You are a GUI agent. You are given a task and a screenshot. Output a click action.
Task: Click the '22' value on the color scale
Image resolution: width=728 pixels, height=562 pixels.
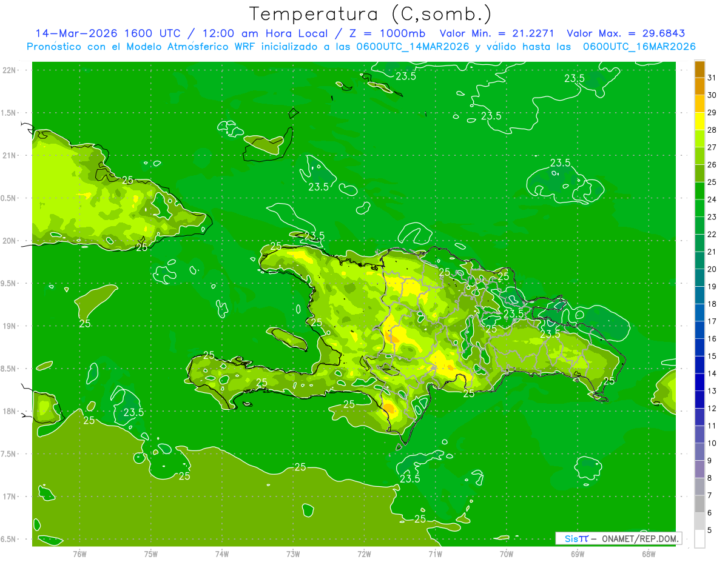[x=712, y=235]
